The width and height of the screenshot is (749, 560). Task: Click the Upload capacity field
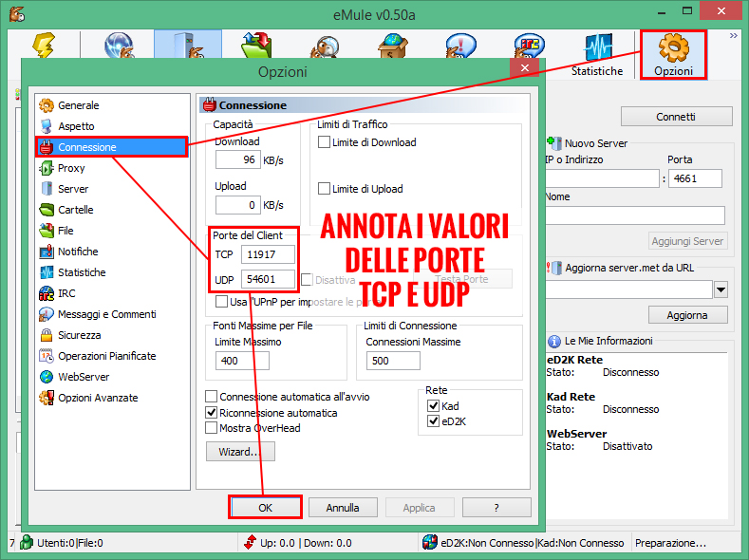[x=238, y=205]
